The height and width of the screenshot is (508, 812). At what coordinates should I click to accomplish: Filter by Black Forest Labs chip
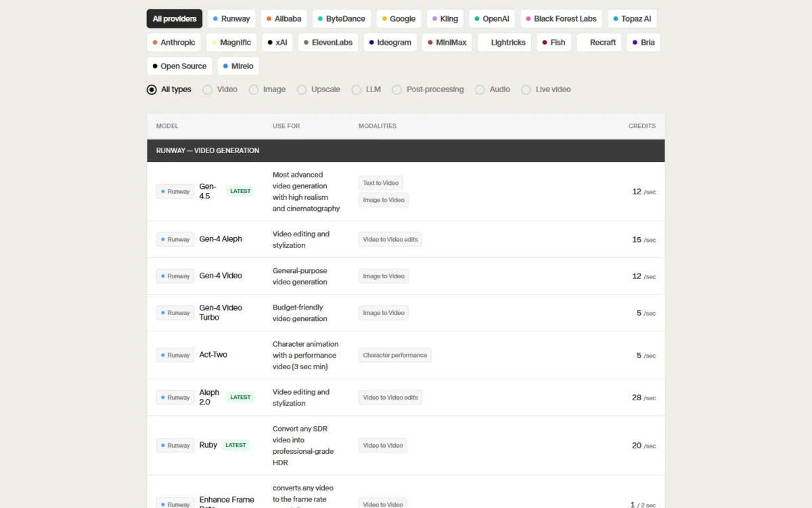click(561, 19)
